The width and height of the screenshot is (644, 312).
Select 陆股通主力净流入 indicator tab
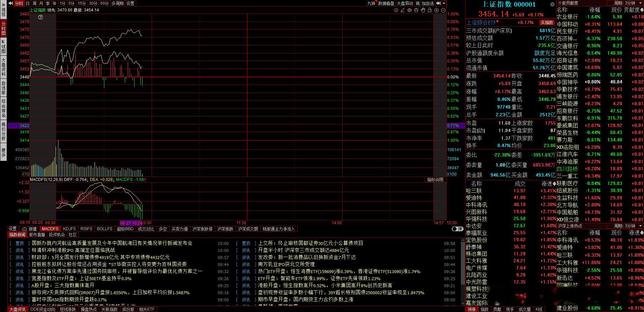click(278, 229)
